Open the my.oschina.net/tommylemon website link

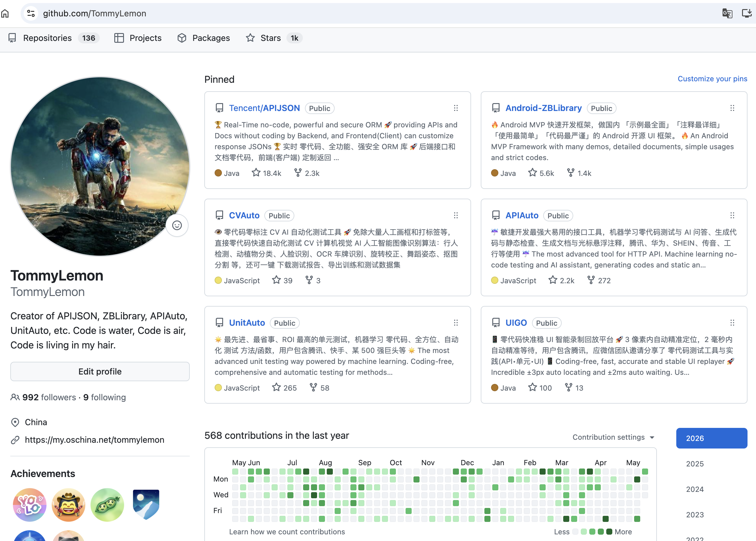click(95, 440)
